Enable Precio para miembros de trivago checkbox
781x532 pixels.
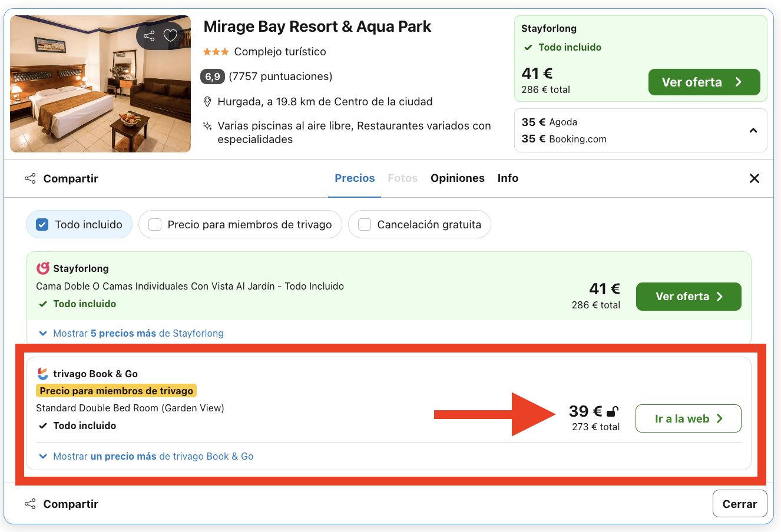click(x=155, y=224)
